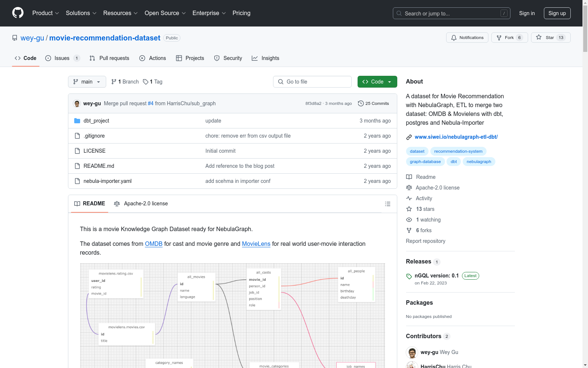Select the Apache-2.0 license readme tab
This screenshot has height=368, width=588.
(141, 204)
